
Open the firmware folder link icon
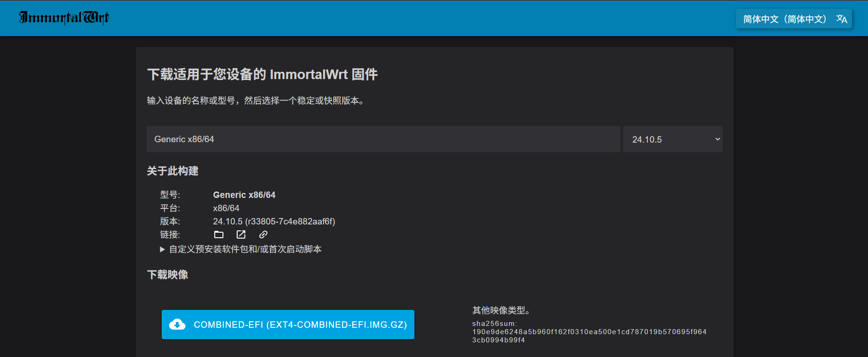[219, 234]
